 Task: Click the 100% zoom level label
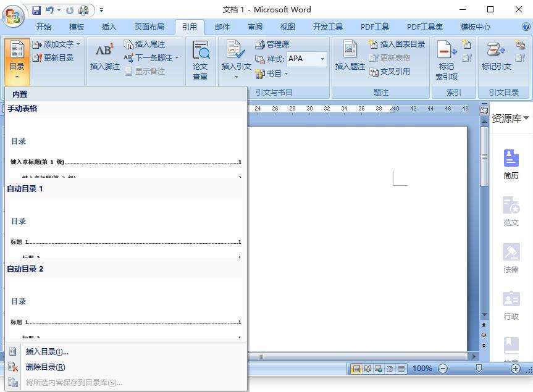tap(422, 369)
